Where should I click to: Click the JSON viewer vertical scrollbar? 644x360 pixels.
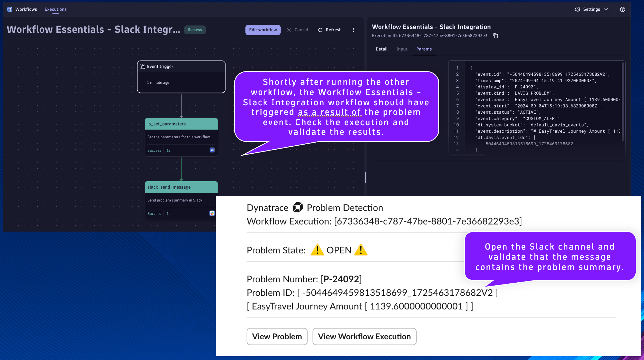622,102
